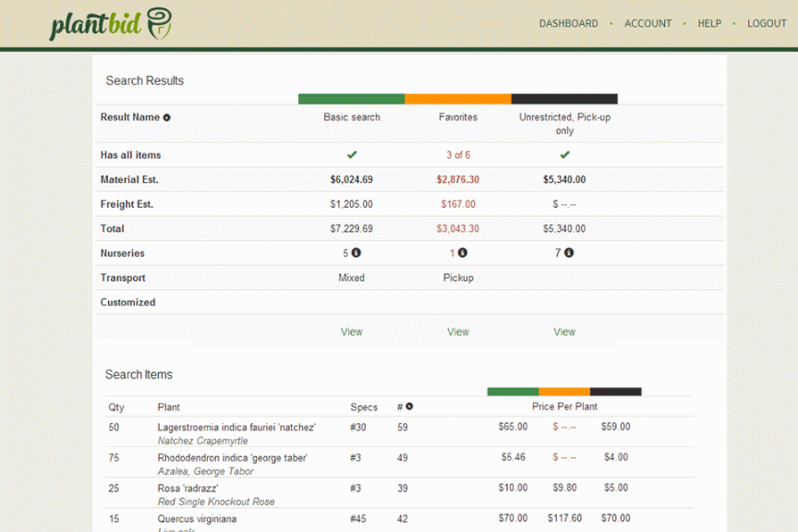
Task: Open the DASHBOARD menu
Action: 569,23
